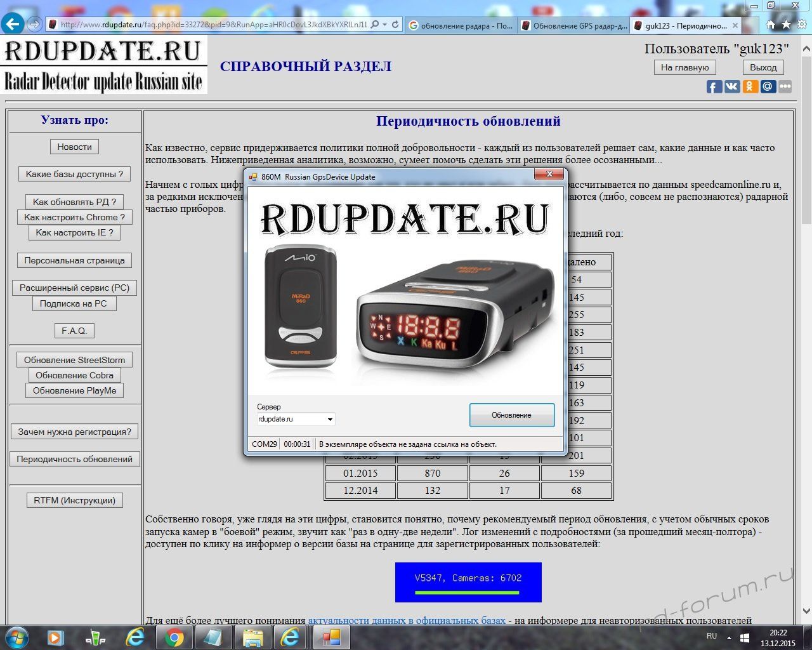Click the 860M dialog title bar icon
The height and width of the screenshot is (650, 812).
(x=253, y=176)
